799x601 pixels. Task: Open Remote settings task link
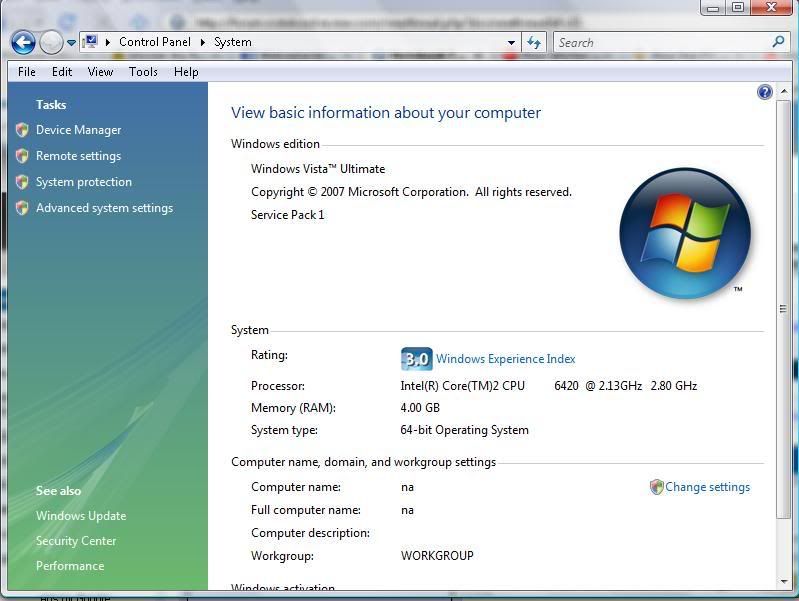click(78, 156)
